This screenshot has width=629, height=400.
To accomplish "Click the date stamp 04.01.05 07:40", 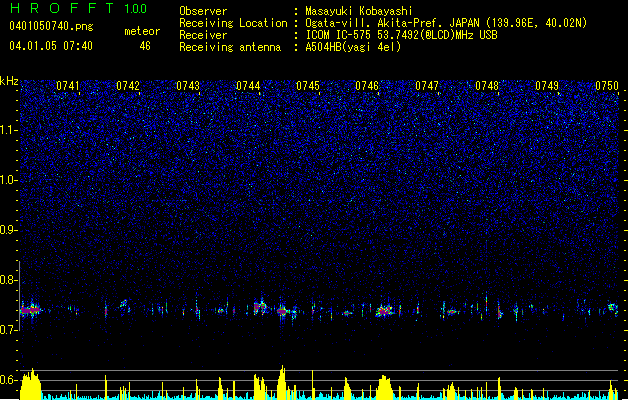I will (51, 46).
